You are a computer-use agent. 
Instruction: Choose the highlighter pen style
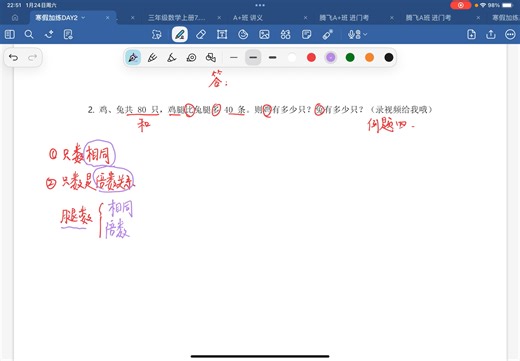pos(172,58)
